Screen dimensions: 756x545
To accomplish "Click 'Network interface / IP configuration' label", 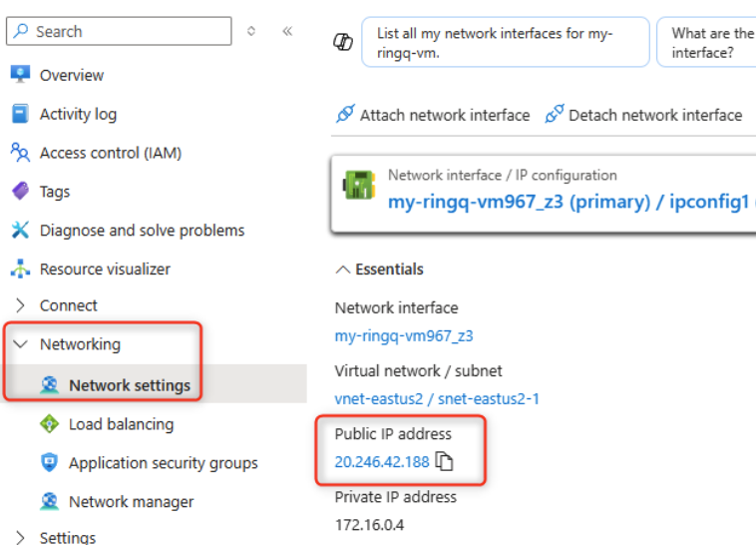I will 503,175.
